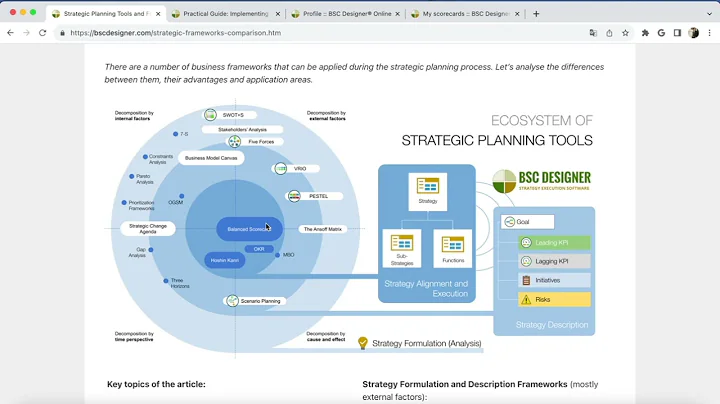Viewport: 720px width, 404px height.
Task: Click the green Leading KPI bar
Action: [x=554, y=242]
